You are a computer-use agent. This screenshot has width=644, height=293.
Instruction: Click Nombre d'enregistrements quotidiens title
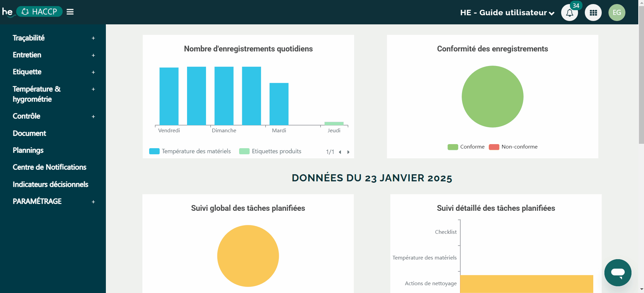pos(248,49)
